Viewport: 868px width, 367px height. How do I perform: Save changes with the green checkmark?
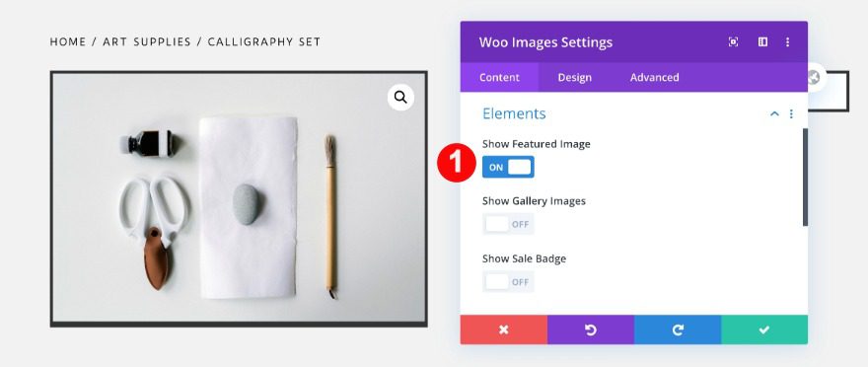[x=764, y=330]
